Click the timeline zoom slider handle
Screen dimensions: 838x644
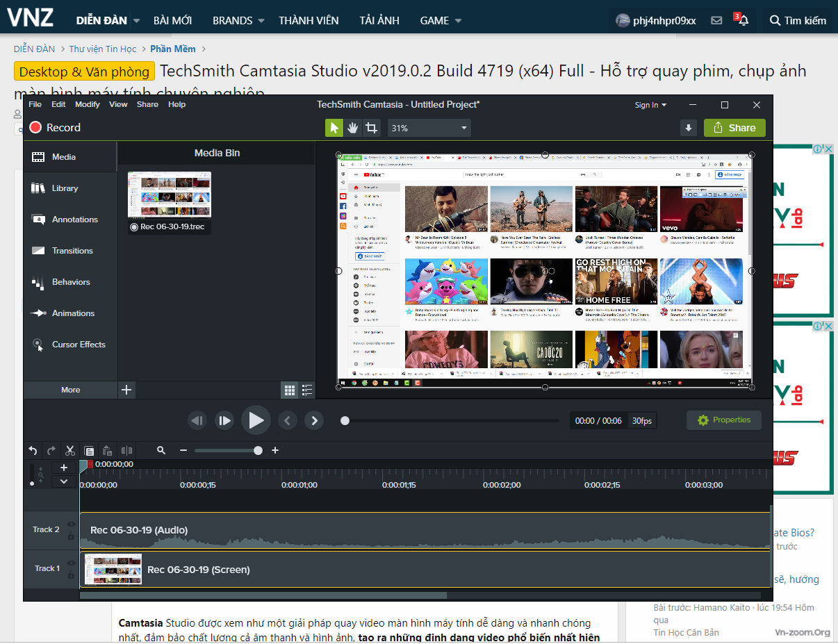pos(258,450)
